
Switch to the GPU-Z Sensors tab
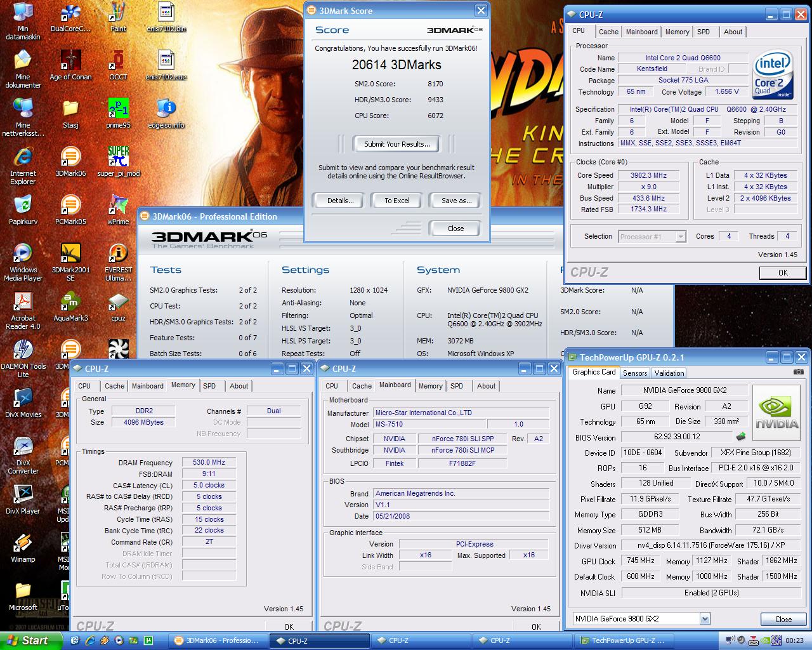click(x=635, y=373)
